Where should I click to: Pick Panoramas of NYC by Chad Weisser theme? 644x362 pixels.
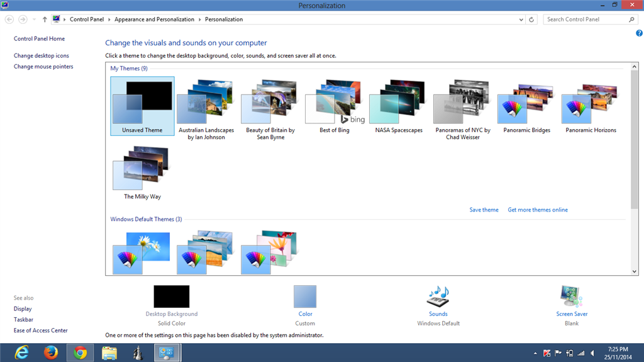point(462,110)
